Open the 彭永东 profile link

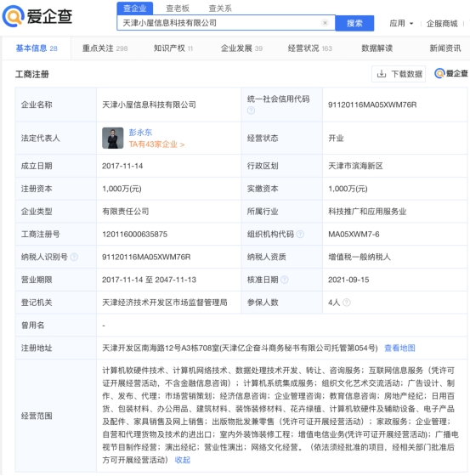coord(140,133)
